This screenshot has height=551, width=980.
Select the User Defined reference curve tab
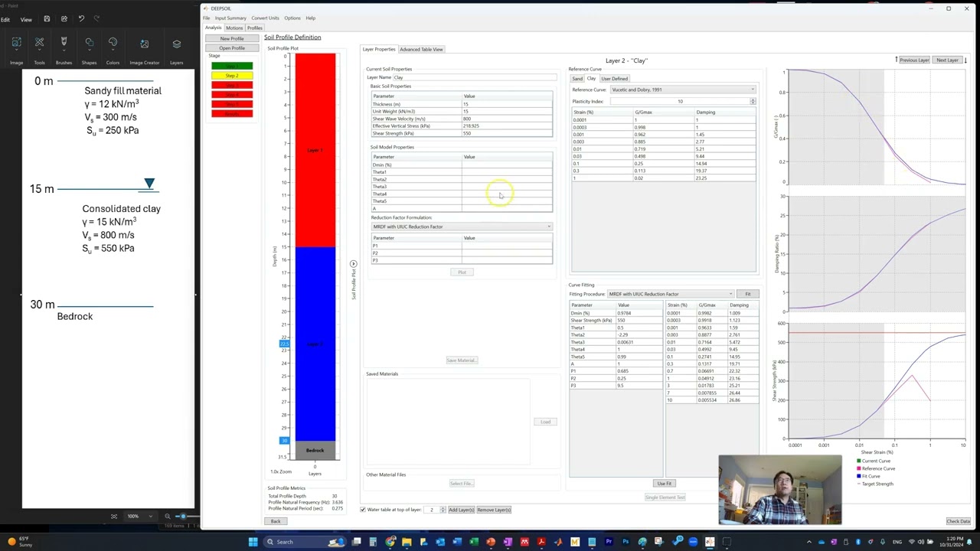pyautogui.click(x=614, y=79)
